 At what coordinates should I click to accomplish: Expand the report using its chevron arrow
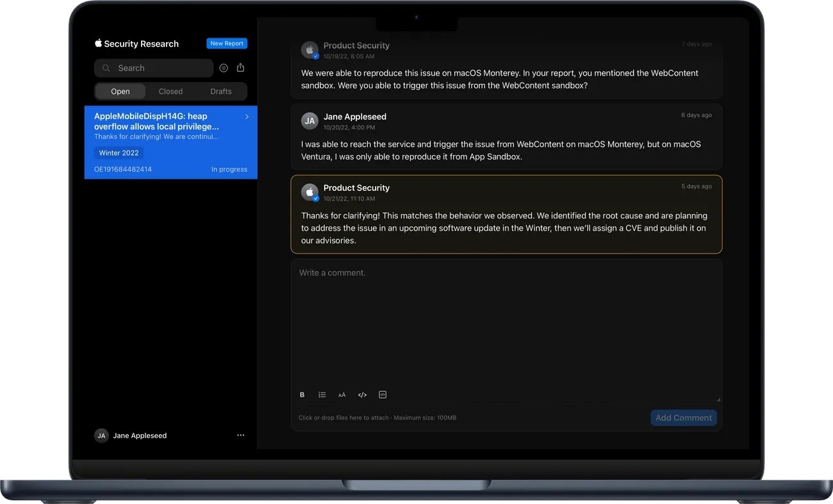(x=247, y=117)
